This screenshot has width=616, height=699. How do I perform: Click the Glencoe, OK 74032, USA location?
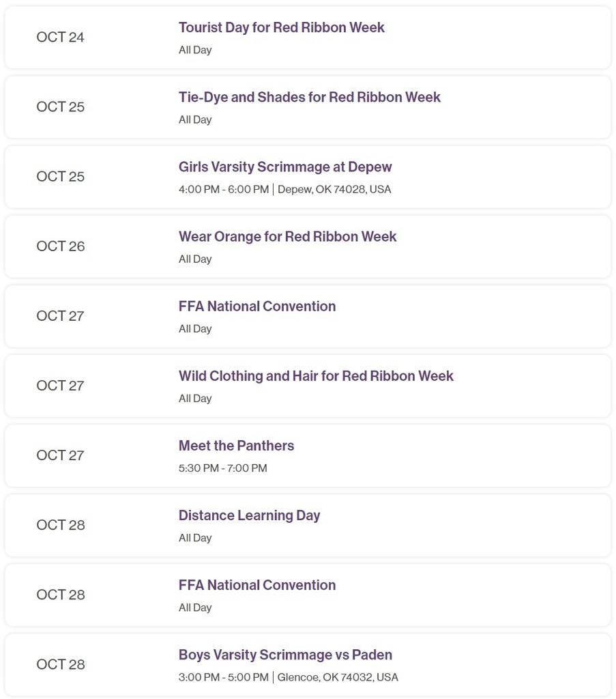coord(338,677)
